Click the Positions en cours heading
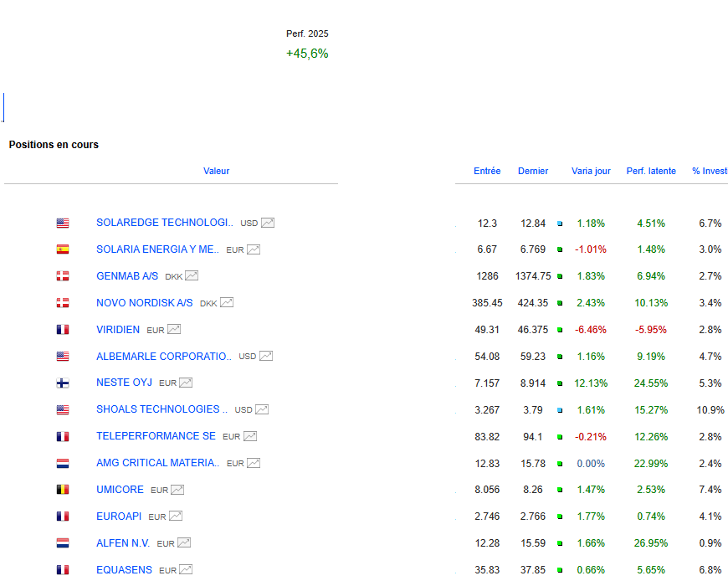Screen dimensions: 728x586 tap(54, 145)
